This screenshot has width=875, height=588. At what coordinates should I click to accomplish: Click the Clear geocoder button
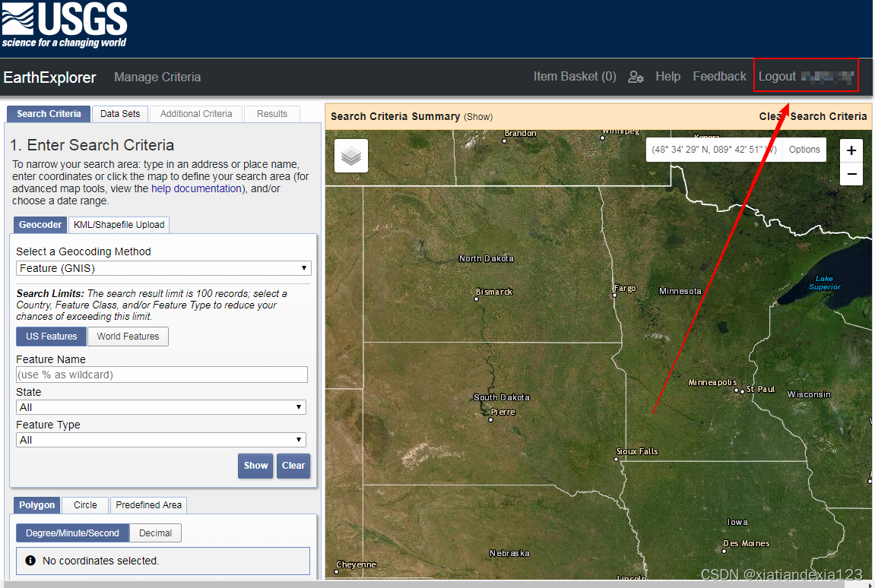click(x=293, y=466)
